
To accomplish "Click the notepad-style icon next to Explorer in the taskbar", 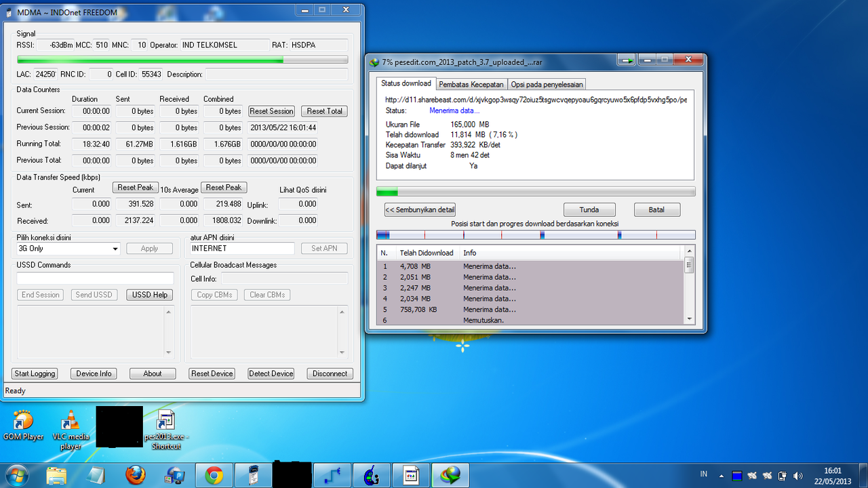I will click(96, 476).
